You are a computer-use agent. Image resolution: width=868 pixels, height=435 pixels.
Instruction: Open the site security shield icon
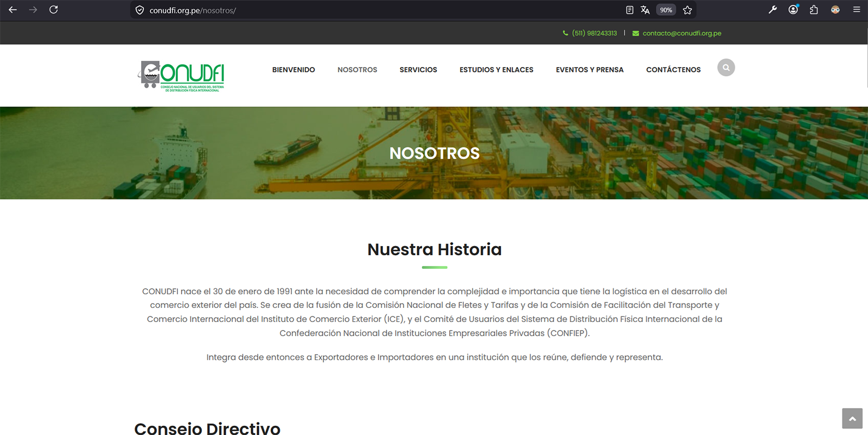click(x=139, y=10)
